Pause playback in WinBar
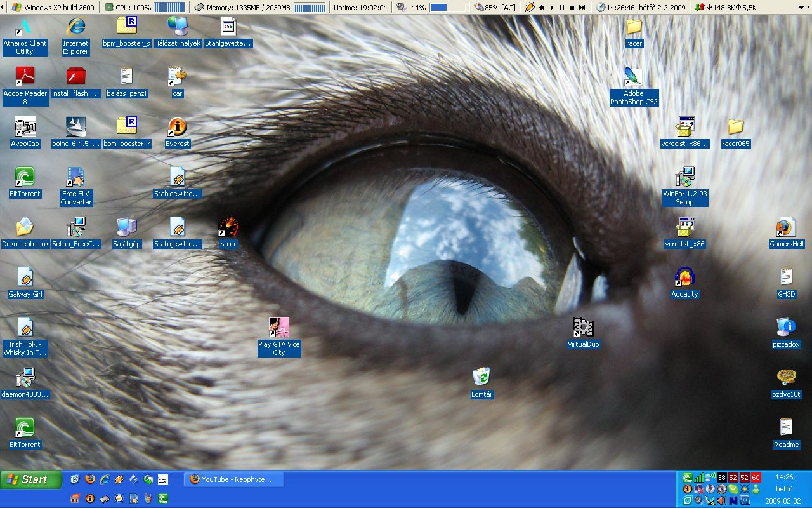 point(561,8)
